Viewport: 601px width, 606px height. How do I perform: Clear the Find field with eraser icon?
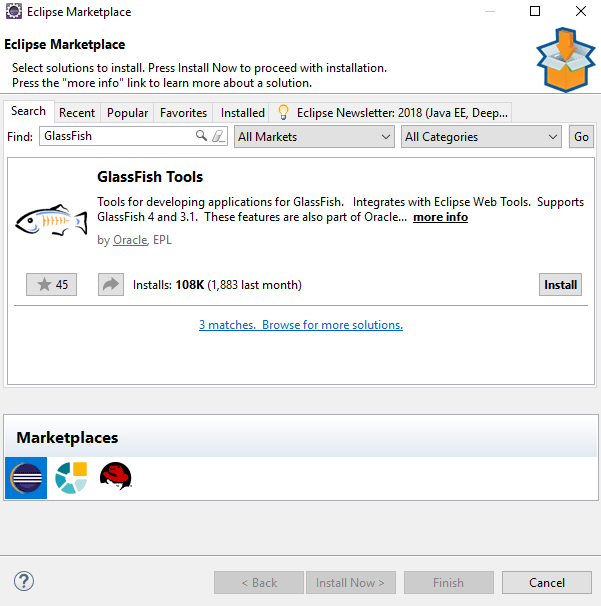[x=218, y=136]
